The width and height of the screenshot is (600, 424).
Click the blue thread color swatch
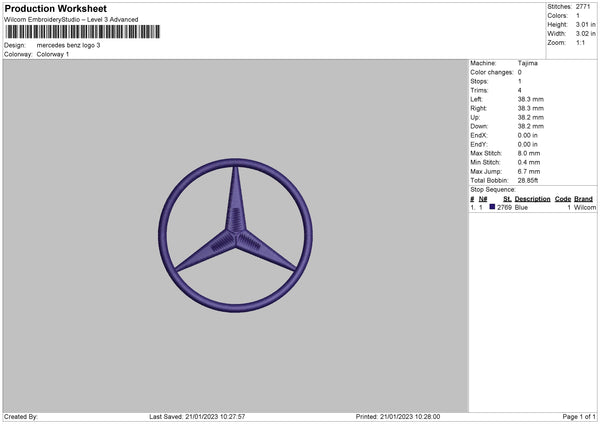[492, 207]
